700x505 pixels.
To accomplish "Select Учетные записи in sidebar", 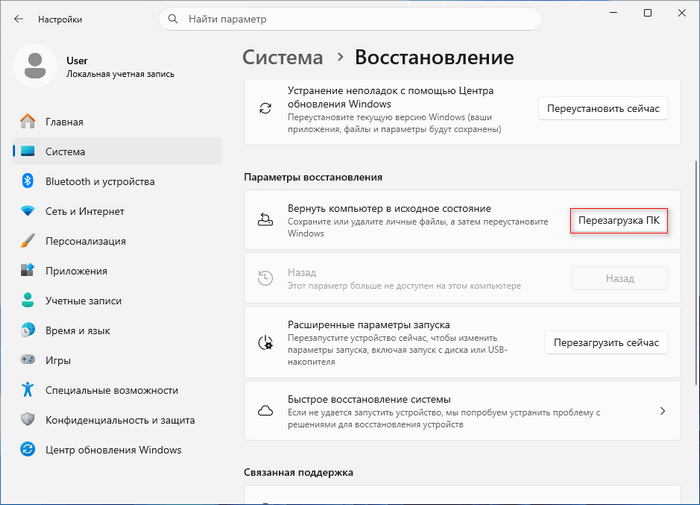I will click(117, 300).
